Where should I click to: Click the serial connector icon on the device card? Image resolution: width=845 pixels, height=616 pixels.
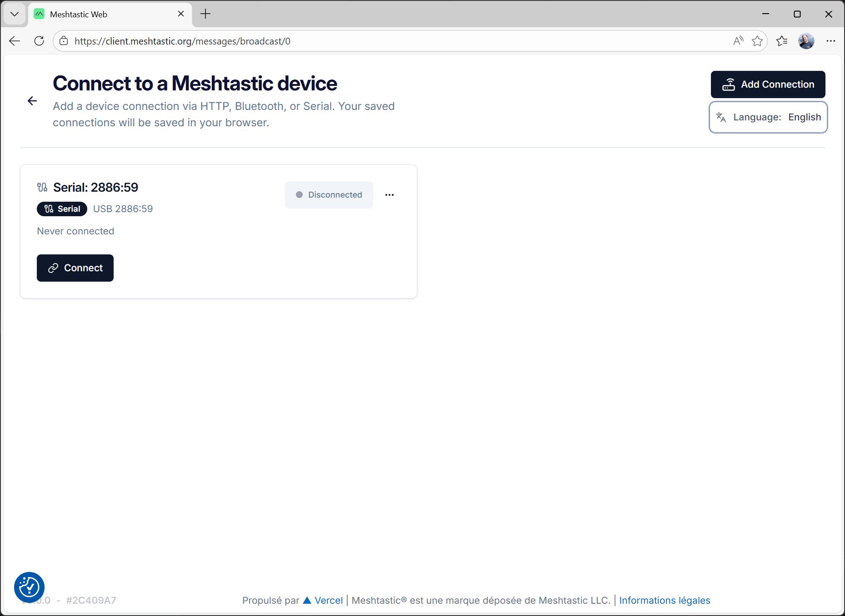(x=42, y=187)
